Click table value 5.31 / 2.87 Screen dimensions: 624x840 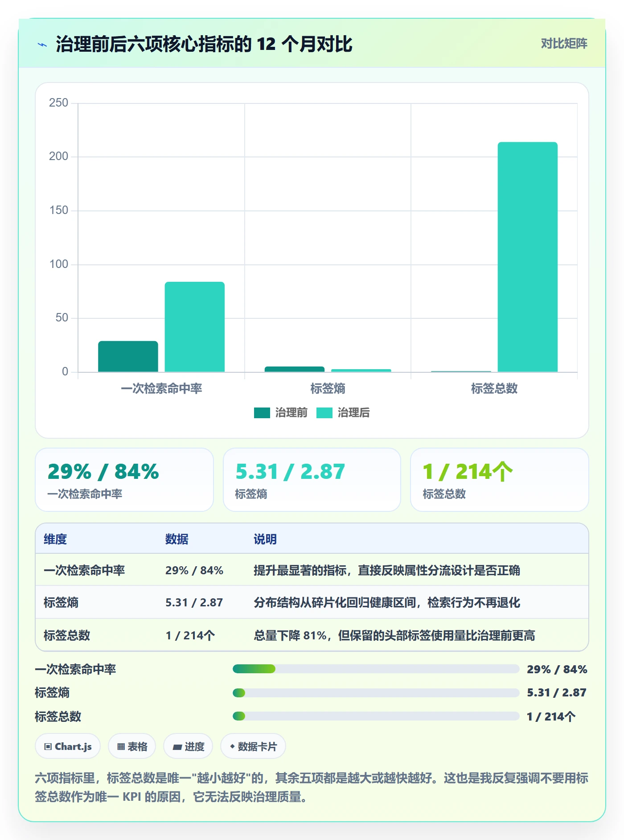coord(194,602)
